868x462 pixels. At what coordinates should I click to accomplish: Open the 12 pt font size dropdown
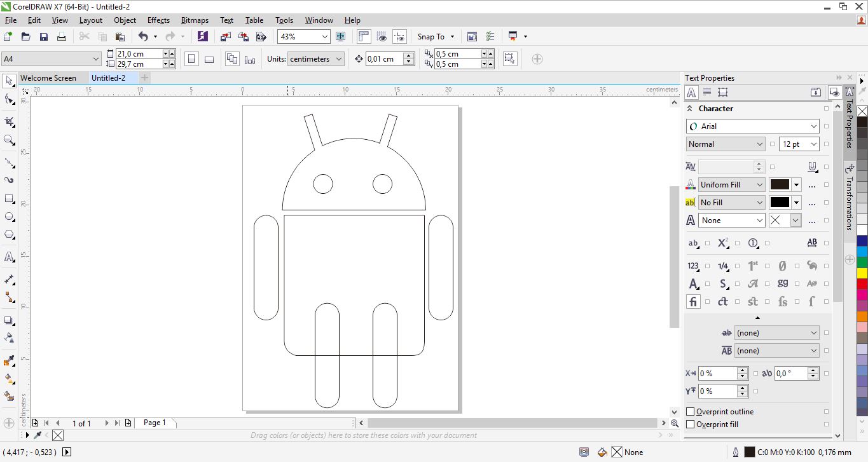[815, 144]
